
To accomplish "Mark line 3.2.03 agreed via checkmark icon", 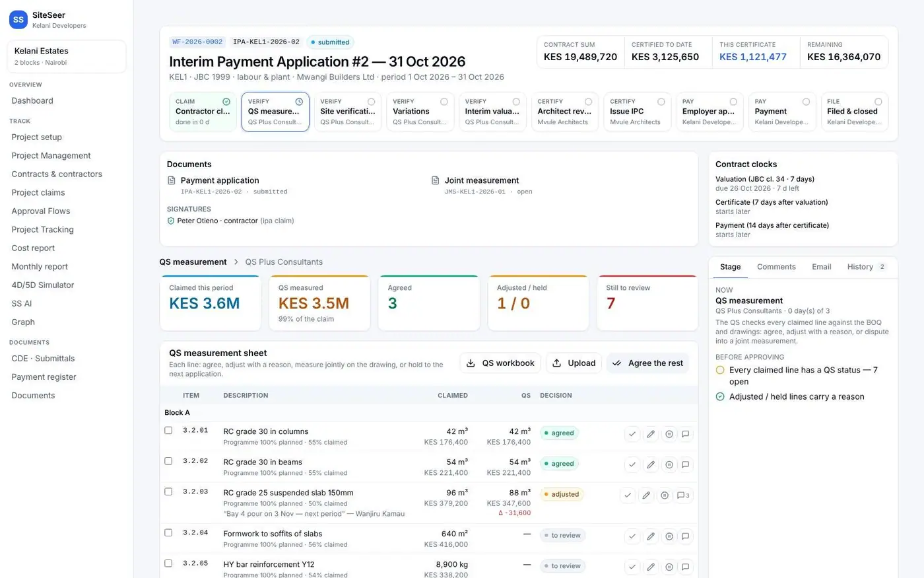I will coord(628,495).
